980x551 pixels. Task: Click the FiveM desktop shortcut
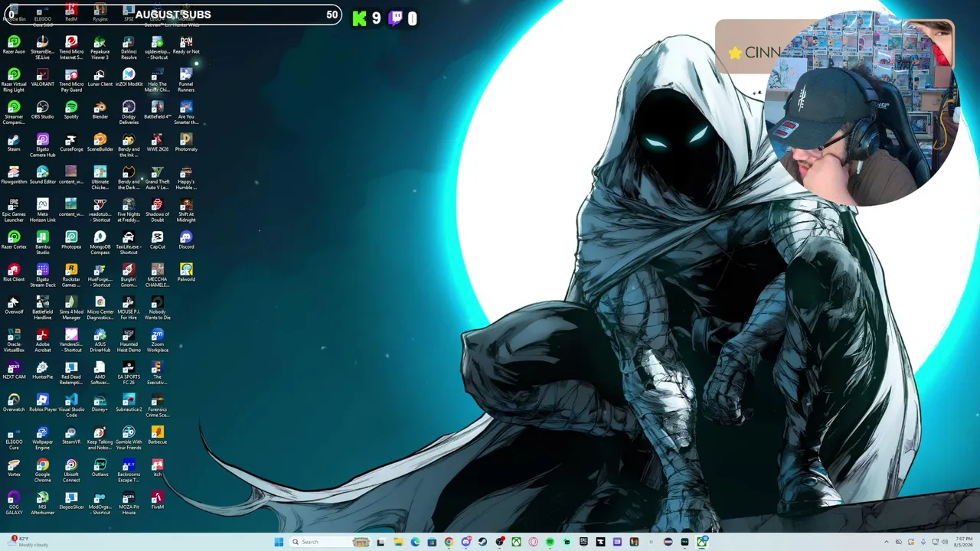coord(158,501)
